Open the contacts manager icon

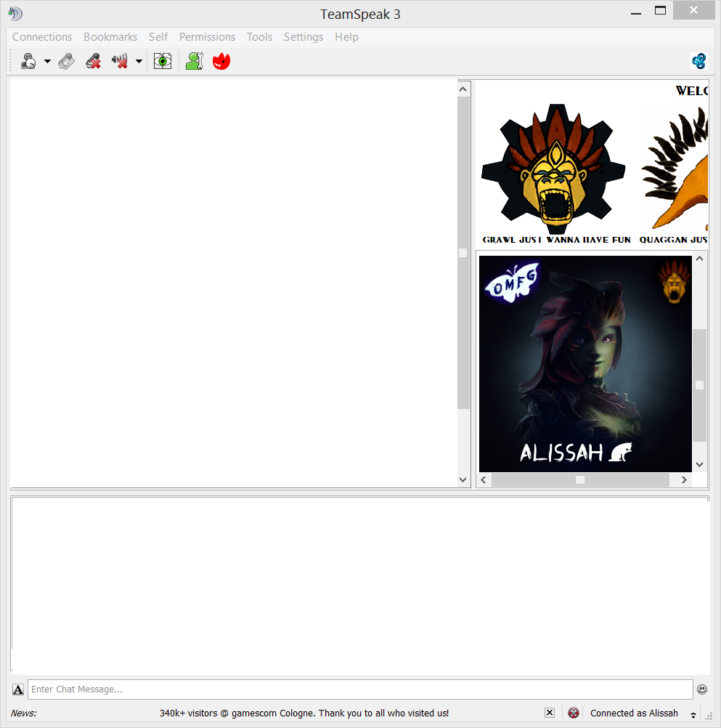coord(195,61)
